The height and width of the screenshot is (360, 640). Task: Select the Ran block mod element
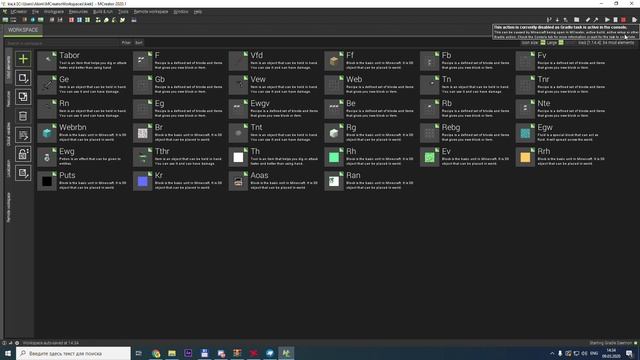coord(369,181)
